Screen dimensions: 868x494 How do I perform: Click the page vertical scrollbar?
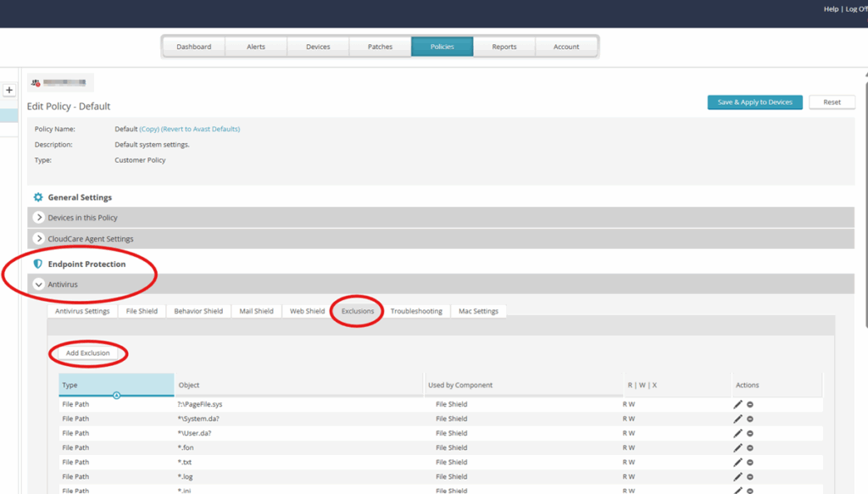[x=865, y=205]
